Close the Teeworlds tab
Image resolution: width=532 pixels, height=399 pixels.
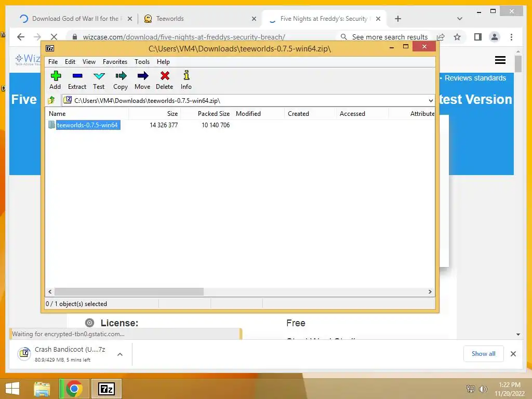coord(254,19)
